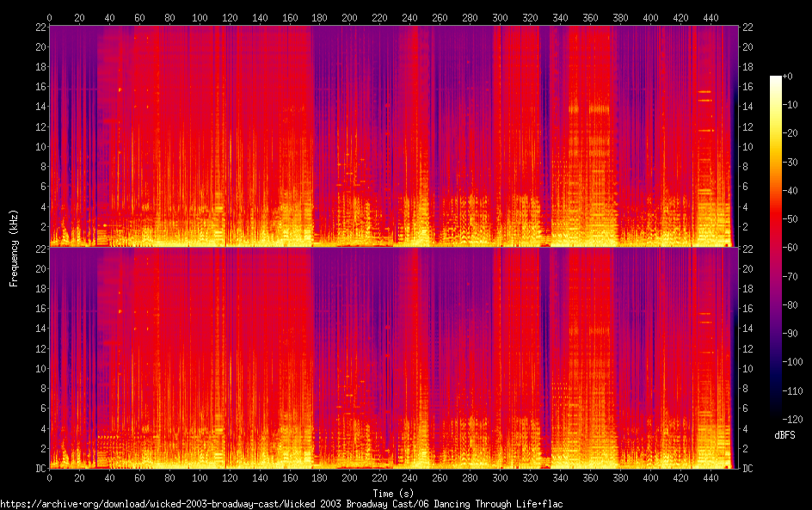This screenshot has height=510, width=812.
Task: Click the 'Time (s)' axis label
Action: 393,494
